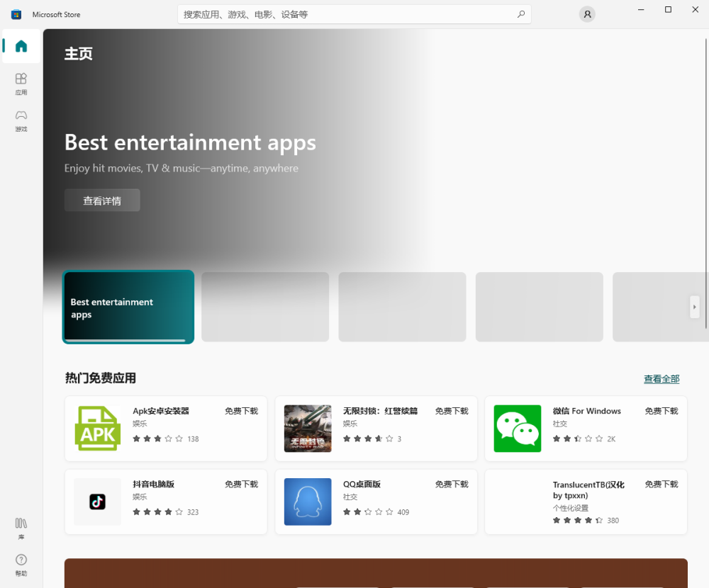The width and height of the screenshot is (709, 588).
Task: Open the Home tab in sidebar
Action: point(21,46)
